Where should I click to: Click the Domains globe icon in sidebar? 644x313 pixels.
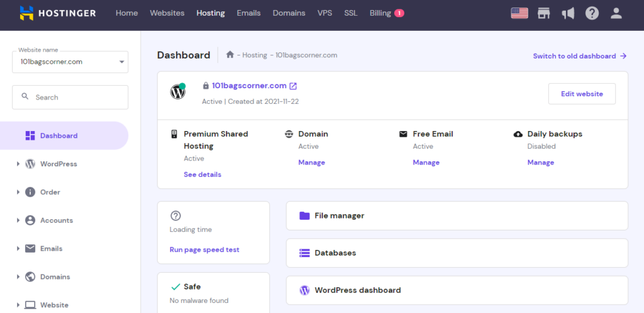click(30, 277)
